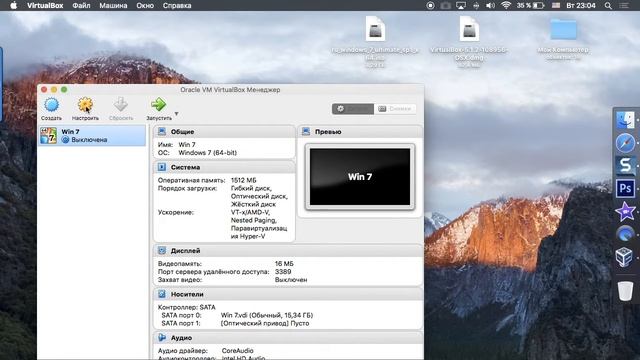Click the 'Win 7.vdi (Обычный, 15,34 ГБ)' text
This screenshot has width=640, height=360.
[267, 315]
